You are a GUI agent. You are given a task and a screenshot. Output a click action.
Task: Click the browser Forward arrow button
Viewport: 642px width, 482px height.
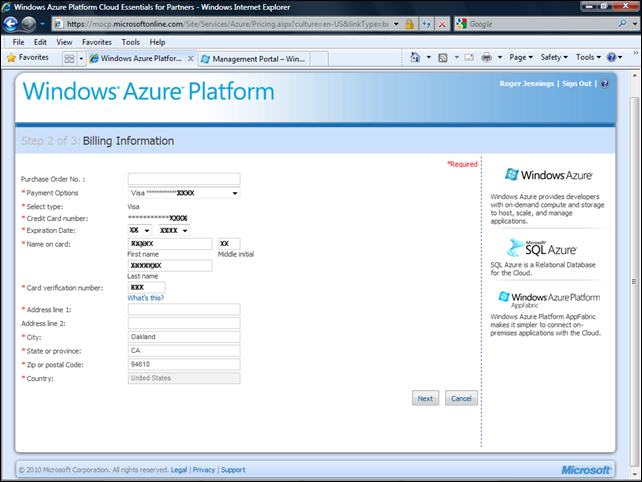tap(28, 24)
